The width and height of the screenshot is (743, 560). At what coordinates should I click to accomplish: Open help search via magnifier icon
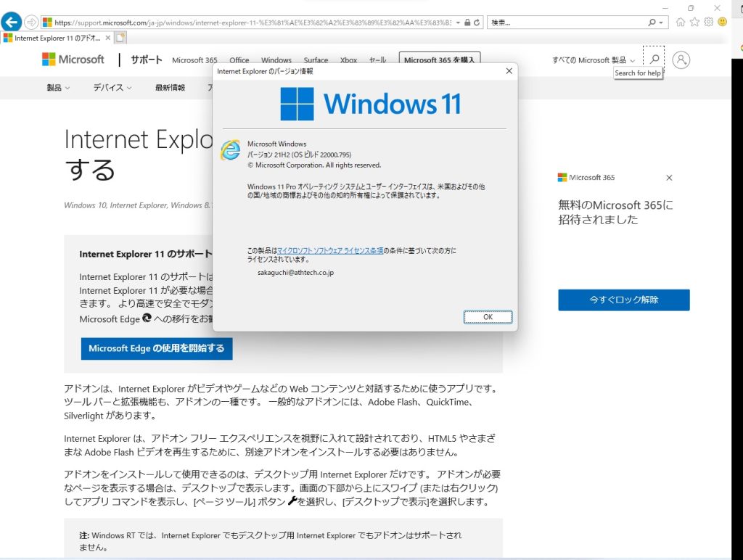(x=654, y=59)
